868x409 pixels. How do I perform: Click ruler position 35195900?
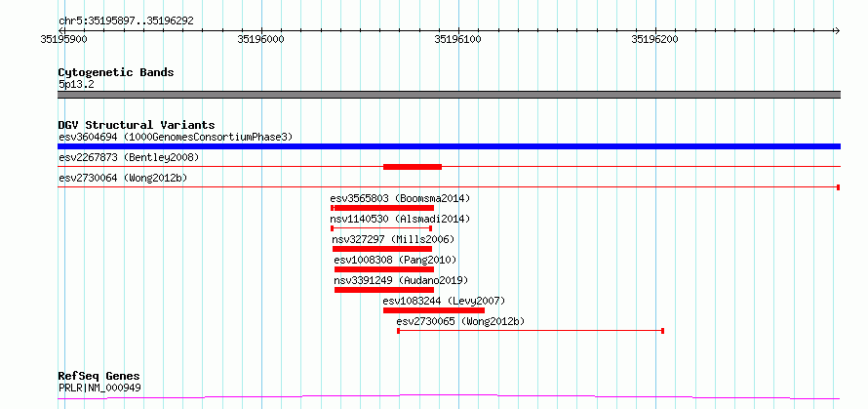63,39
